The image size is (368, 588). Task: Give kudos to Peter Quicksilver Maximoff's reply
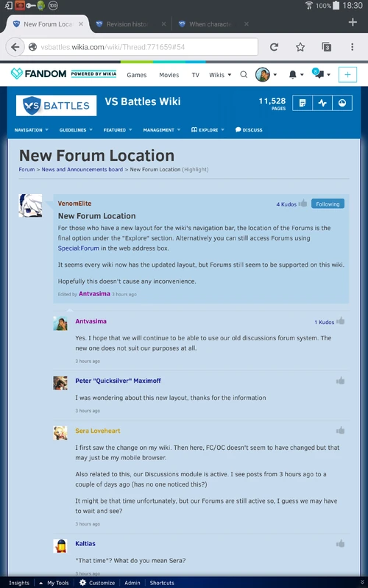pos(340,381)
